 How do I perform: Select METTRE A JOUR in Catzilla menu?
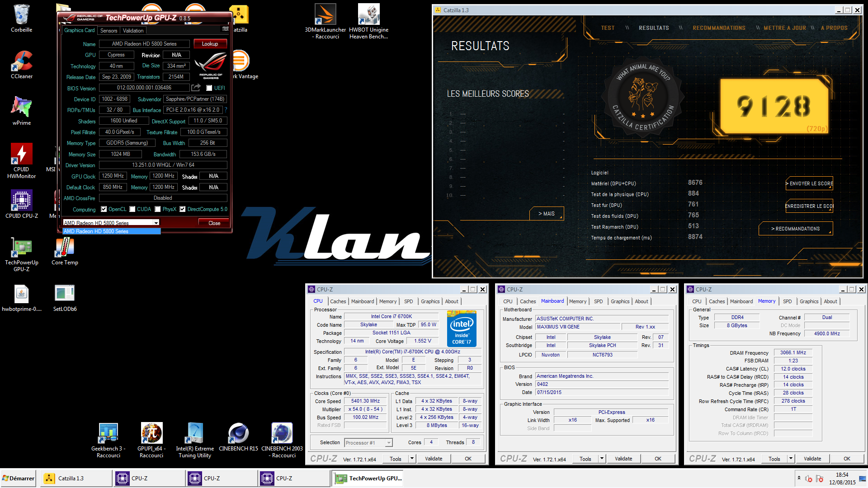click(x=784, y=28)
